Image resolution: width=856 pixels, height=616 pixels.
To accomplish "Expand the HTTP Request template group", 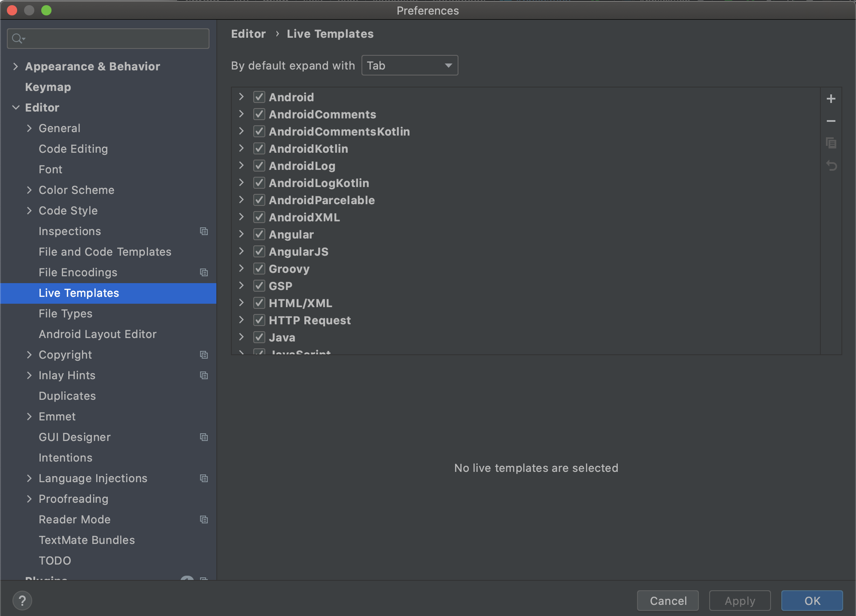I will 241,320.
